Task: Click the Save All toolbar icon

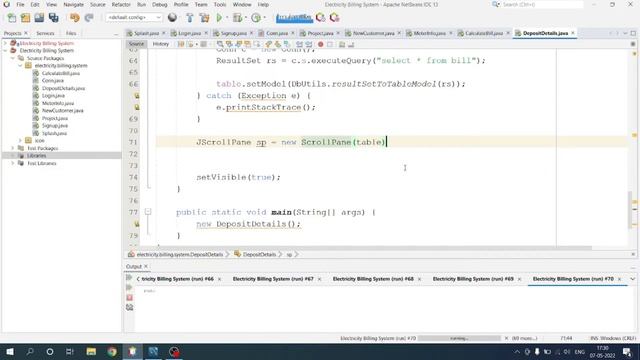Action: 53,18
